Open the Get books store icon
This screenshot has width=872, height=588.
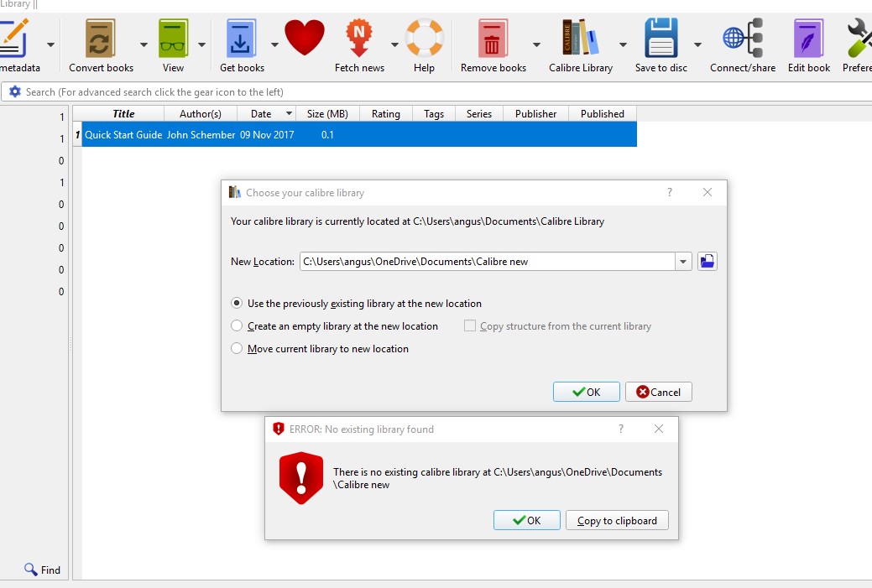pyautogui.click(x=242, y=38)
